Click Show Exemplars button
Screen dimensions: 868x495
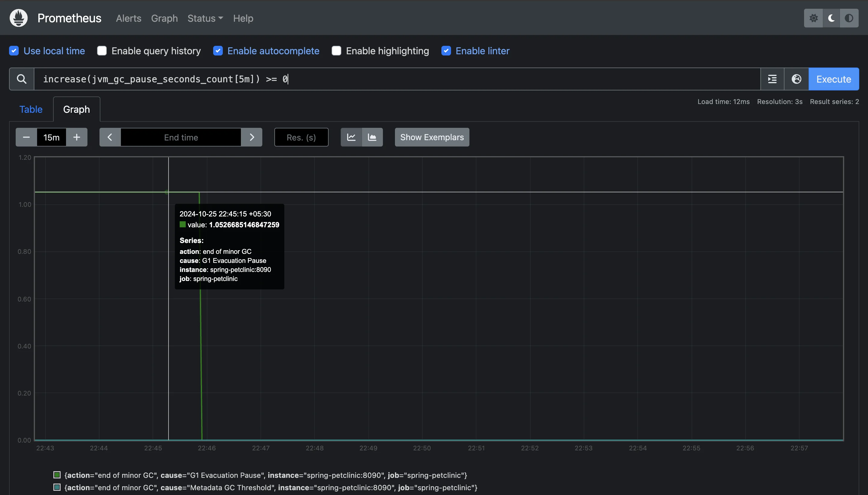tap(432, 137)
